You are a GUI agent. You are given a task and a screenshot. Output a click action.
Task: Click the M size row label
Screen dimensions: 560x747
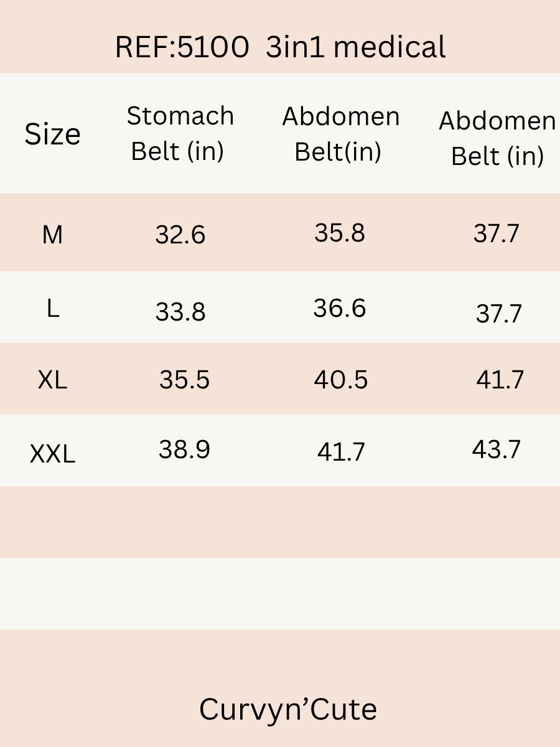[52, 235]
